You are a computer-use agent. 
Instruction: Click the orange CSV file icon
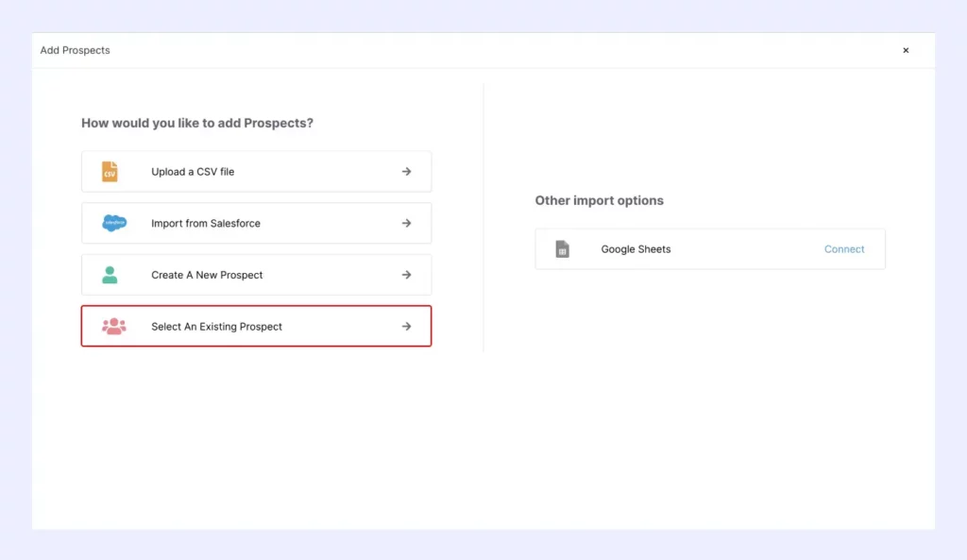pyautogui.click(x=110, y=172)
